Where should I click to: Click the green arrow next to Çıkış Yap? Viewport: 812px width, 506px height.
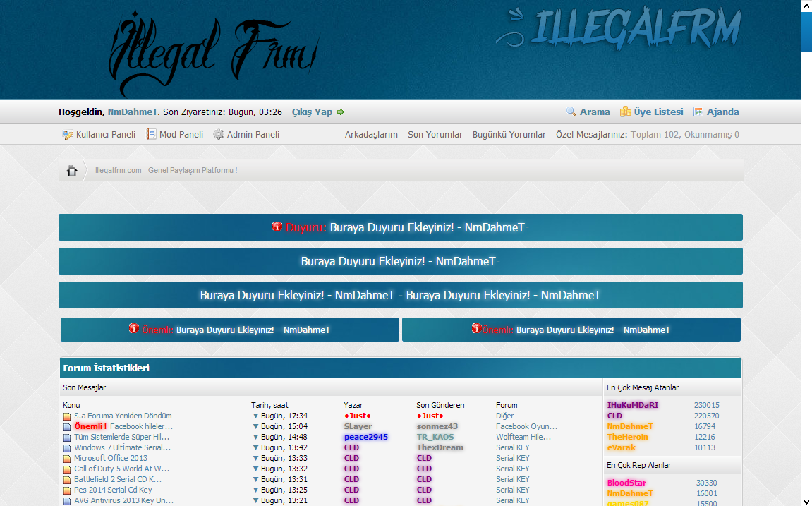click(341, 112)
